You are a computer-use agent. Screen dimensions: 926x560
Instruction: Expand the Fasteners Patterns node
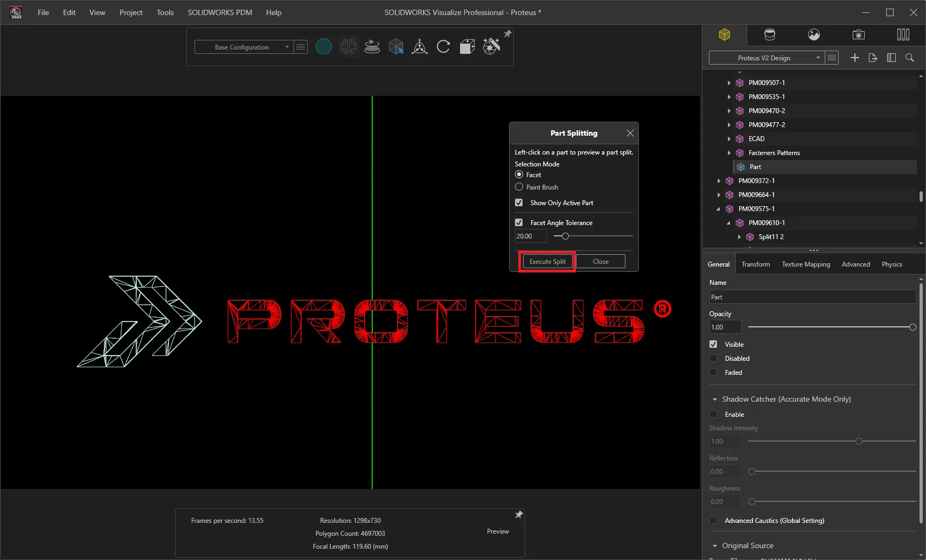pyautogui.click(x=729, y=153)
